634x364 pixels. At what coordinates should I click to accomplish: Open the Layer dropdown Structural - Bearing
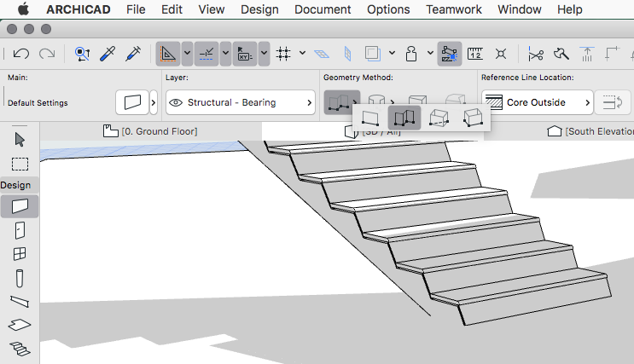point(240,103)
